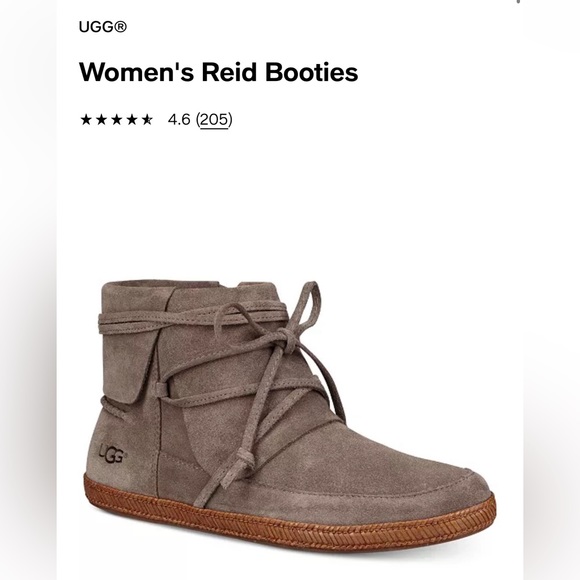Open the UGG® brand link

pyautogui.click(x=102, y=27)
